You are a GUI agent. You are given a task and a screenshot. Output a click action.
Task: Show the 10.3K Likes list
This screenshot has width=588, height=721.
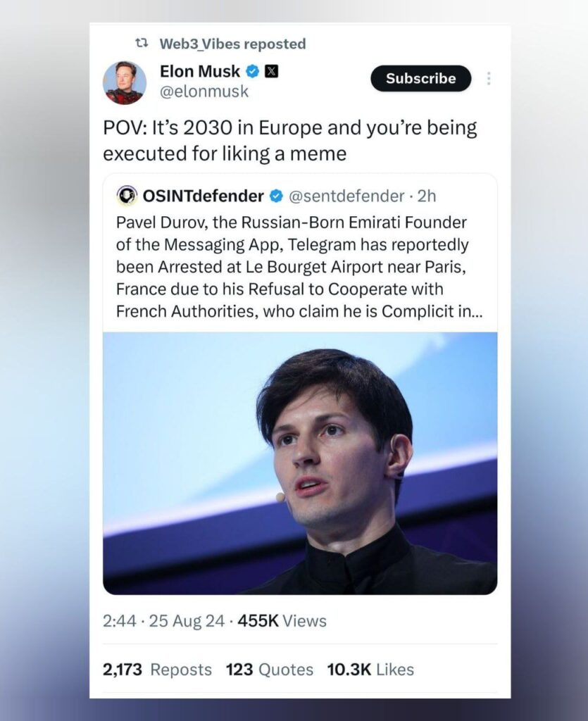[370, 669]
